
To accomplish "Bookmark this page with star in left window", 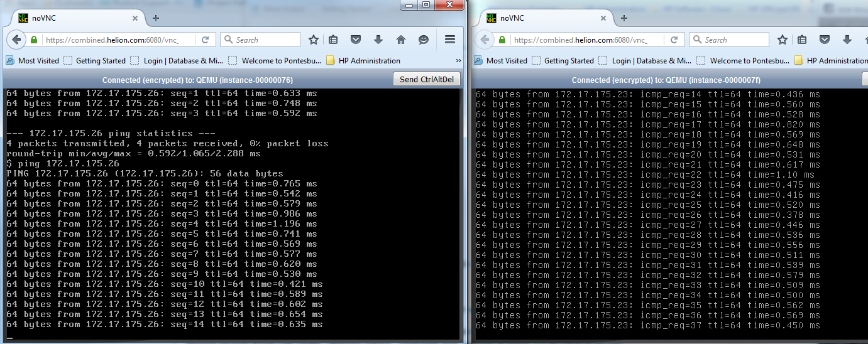I will click(314, 40).
